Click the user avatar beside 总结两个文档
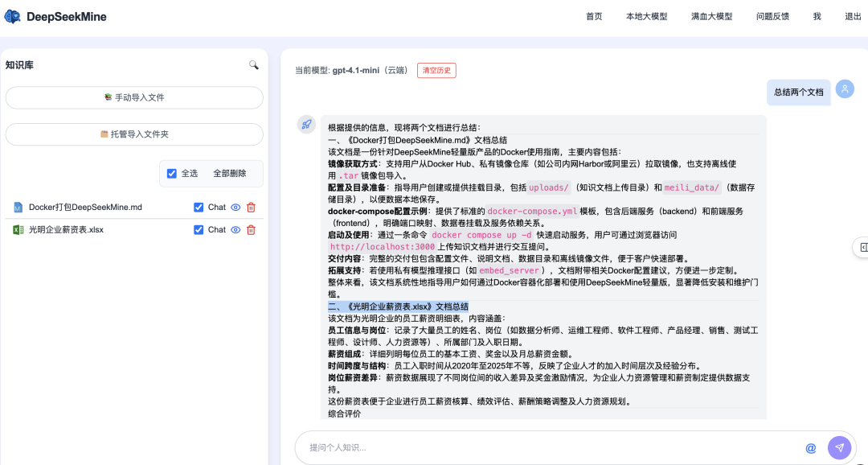The width and height of the screenshot is (868, 465). pos(845,88)
